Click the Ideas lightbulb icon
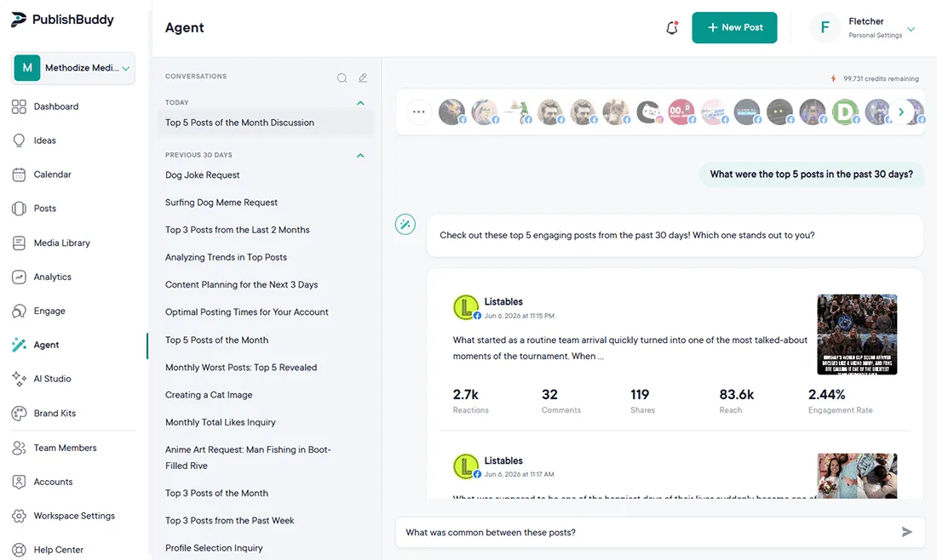 click(19, 140)
